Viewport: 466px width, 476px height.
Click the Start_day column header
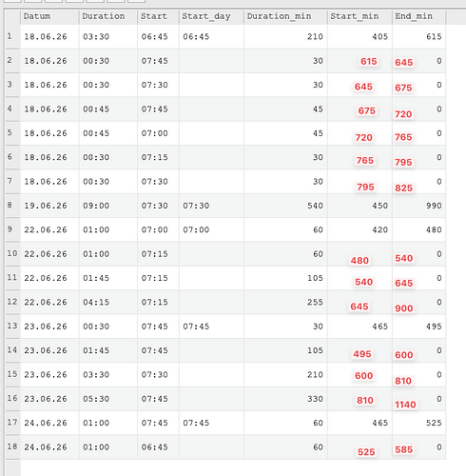(211, 16)
